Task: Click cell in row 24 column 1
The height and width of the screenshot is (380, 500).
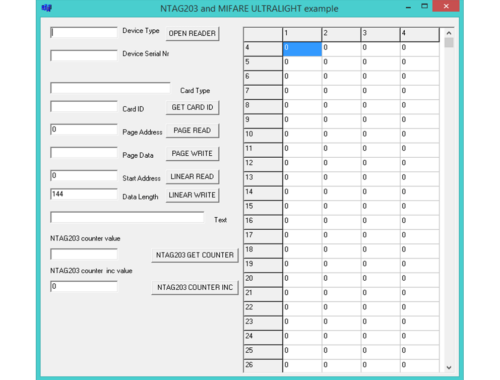Action: (x=302, y=337)
